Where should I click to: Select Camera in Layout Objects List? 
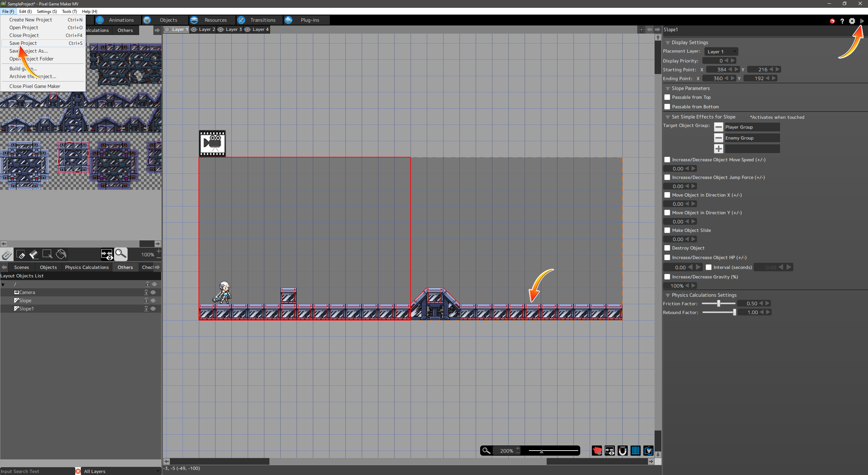click(x=27, y=292)
